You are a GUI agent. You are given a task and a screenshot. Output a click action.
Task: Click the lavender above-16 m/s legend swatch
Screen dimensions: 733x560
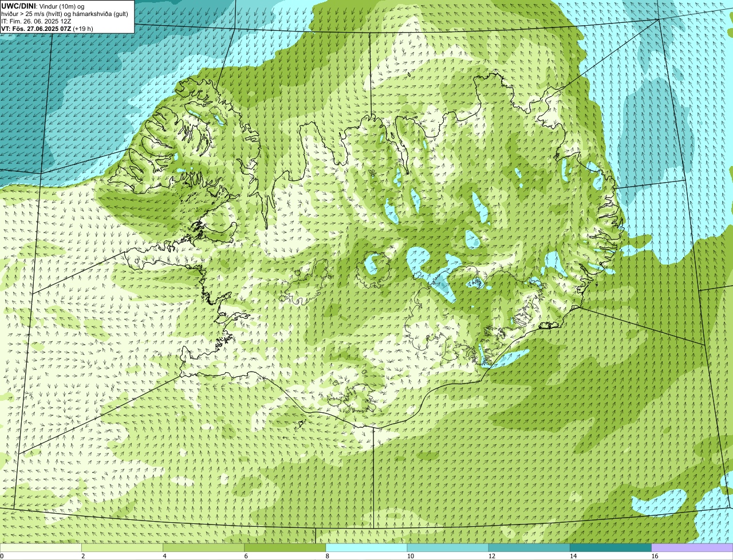pos(692,547)
